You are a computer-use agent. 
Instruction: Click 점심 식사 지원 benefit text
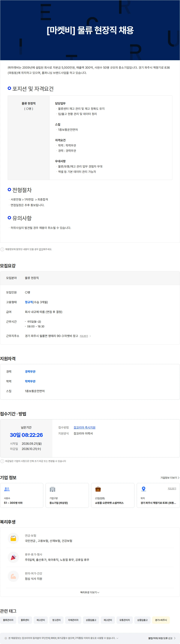[33, 579]
